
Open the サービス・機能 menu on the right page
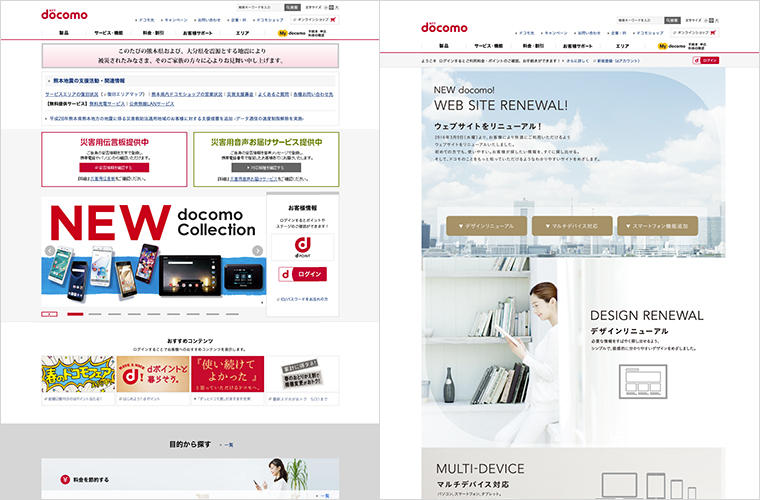pyautogui.click(x=489, y=46)
